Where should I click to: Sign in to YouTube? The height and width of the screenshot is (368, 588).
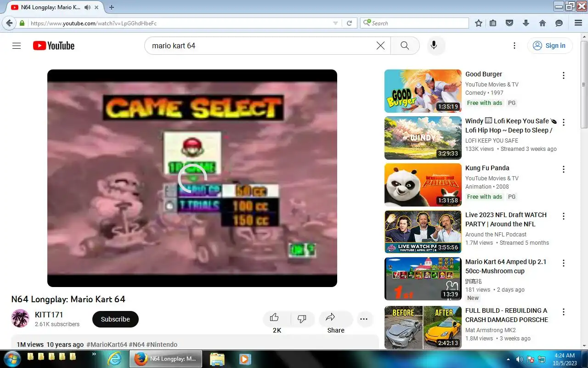coord(550,46)
